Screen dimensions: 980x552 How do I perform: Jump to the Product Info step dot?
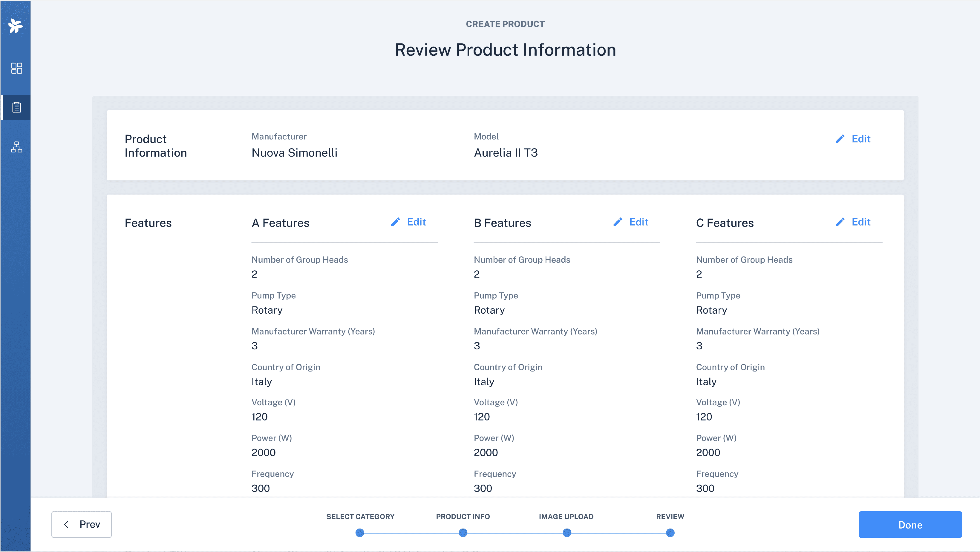click(x=463, y=533)
